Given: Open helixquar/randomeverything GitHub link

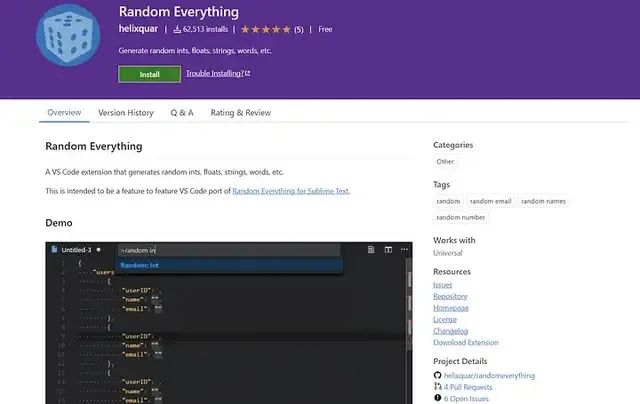Looking at the screenshot, I should [489, 375].
